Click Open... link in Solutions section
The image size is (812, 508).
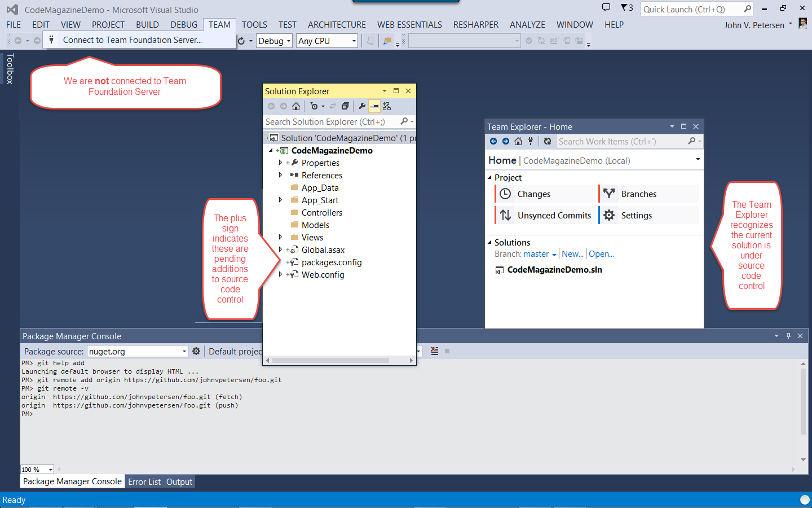click(x=601, y=254)
